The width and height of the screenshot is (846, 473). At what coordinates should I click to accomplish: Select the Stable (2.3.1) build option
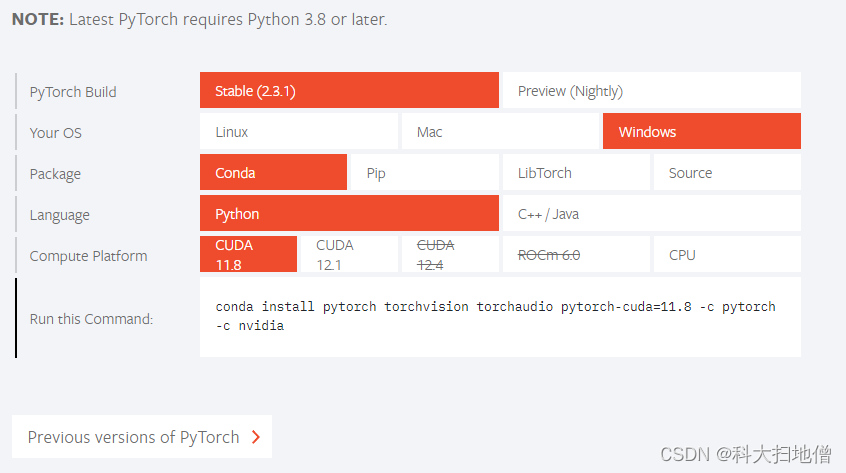click(349, 90)
